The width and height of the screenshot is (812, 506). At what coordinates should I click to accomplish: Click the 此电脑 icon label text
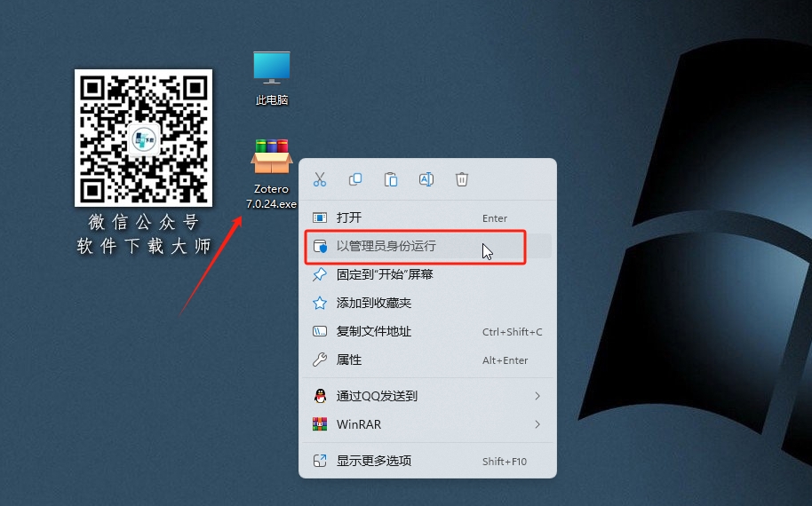[x=271, y=99]
